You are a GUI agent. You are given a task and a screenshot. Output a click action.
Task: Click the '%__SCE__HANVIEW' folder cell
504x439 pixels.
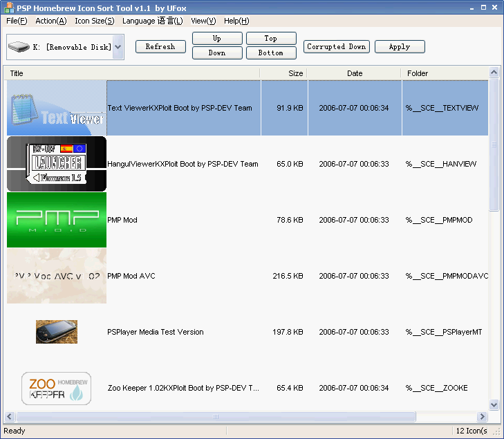pos(441,164)
